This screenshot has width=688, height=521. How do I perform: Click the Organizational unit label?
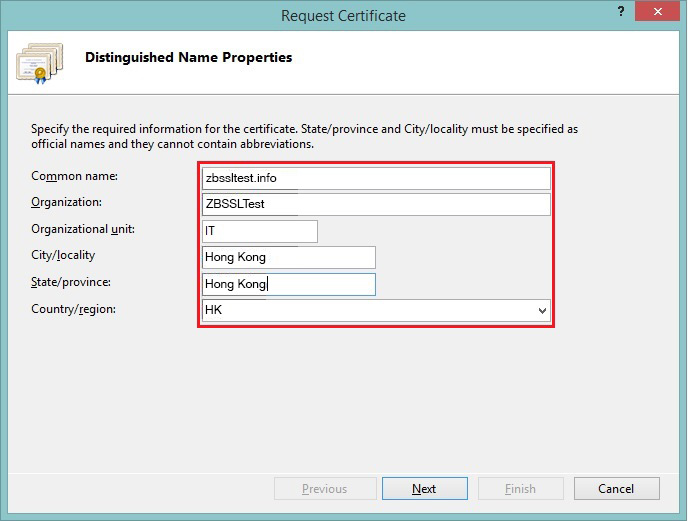pyautogui.click(x=82, y=230)
